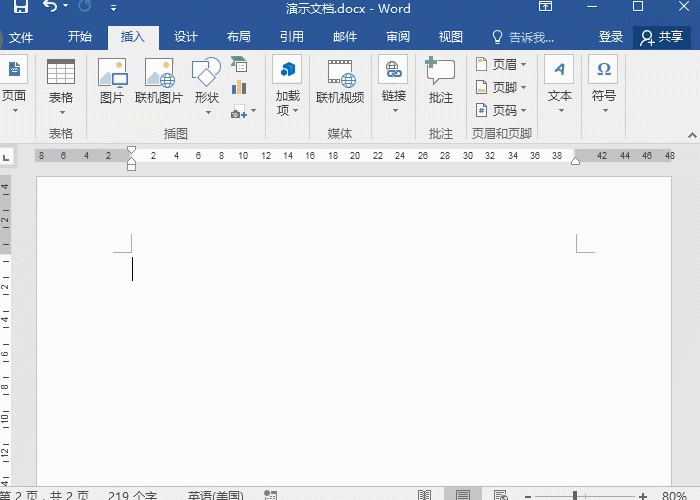Click the zoom out minus button

click(528, 496)
